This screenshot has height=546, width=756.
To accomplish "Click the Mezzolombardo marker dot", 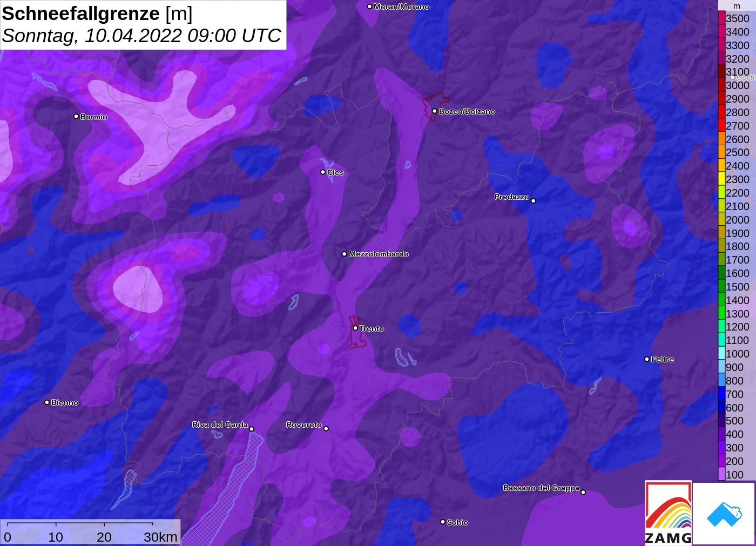I will (x=345, y=253).
